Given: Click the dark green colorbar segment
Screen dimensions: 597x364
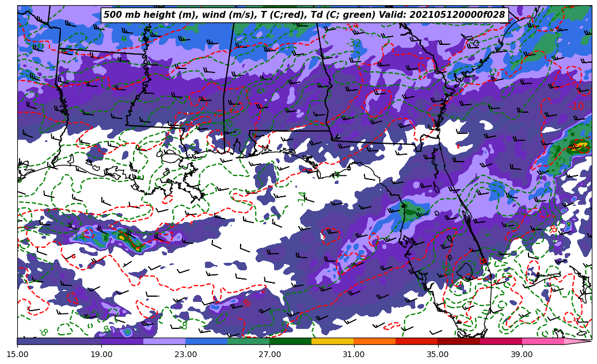Looking at the screenshot, I should [x=290, y=341].
